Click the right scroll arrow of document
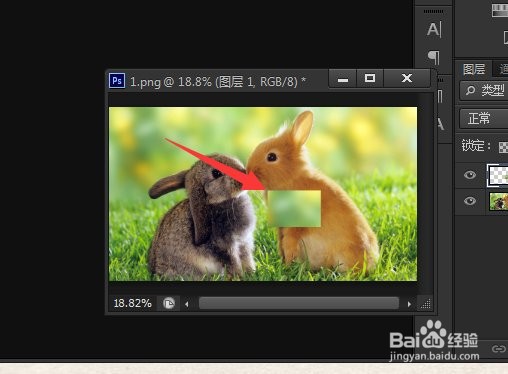Screen dimensions: 508x374 coord(409,304)
